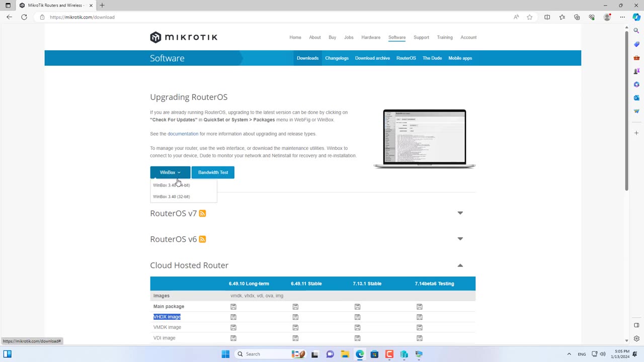This screenshot has width=644, height=362.
Task: Download VHDX image for 7.13.1 Stable
Action: [x=357, y=317]
